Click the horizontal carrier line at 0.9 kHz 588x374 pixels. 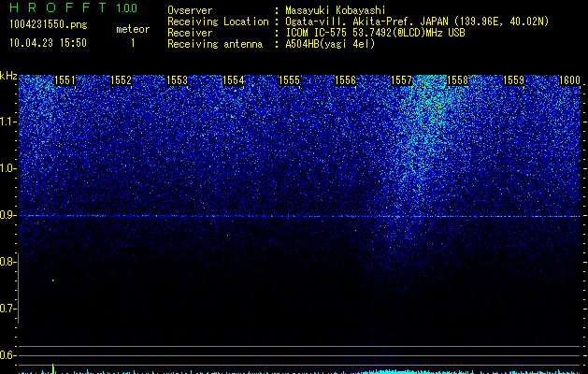(x=299, y=216)
